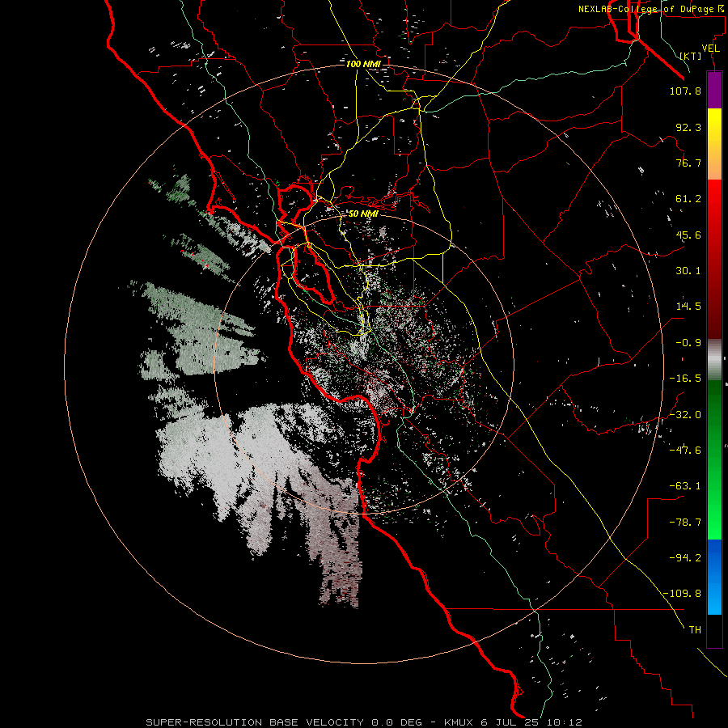
Task: Select the -63.1 velocity scale value
Action: (685, 486)
